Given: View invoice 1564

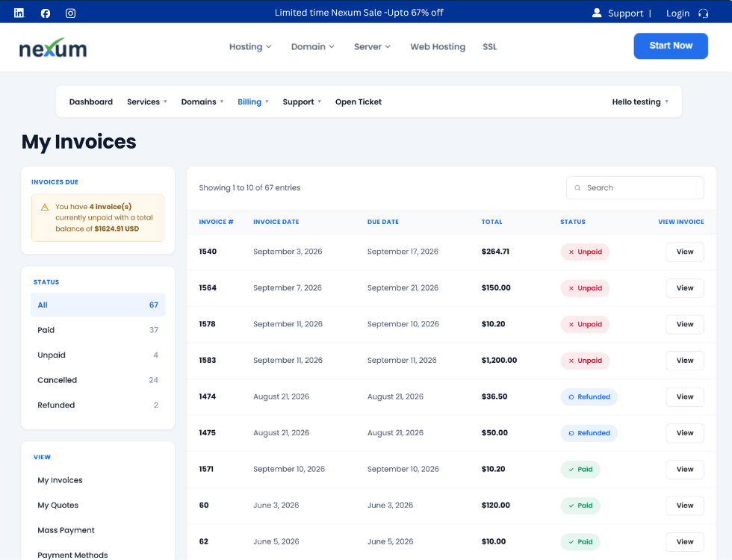Looking at the screenshot, I should click(684, 288).
